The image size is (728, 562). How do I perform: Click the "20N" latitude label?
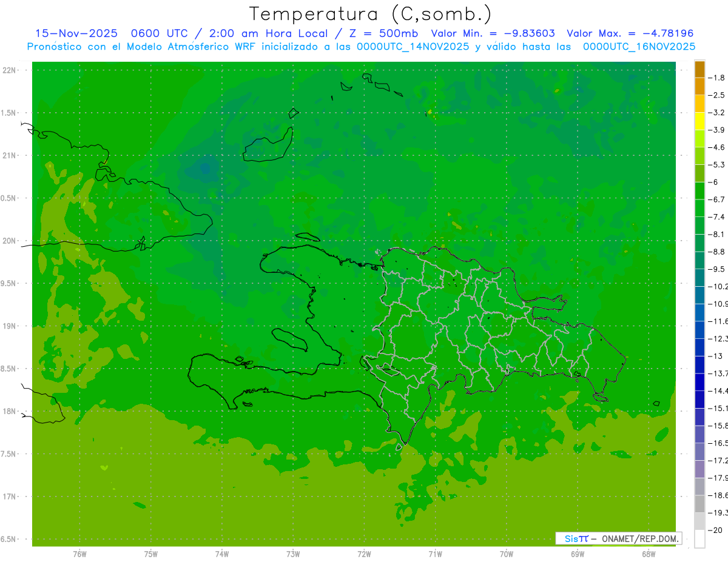point(10,241)
